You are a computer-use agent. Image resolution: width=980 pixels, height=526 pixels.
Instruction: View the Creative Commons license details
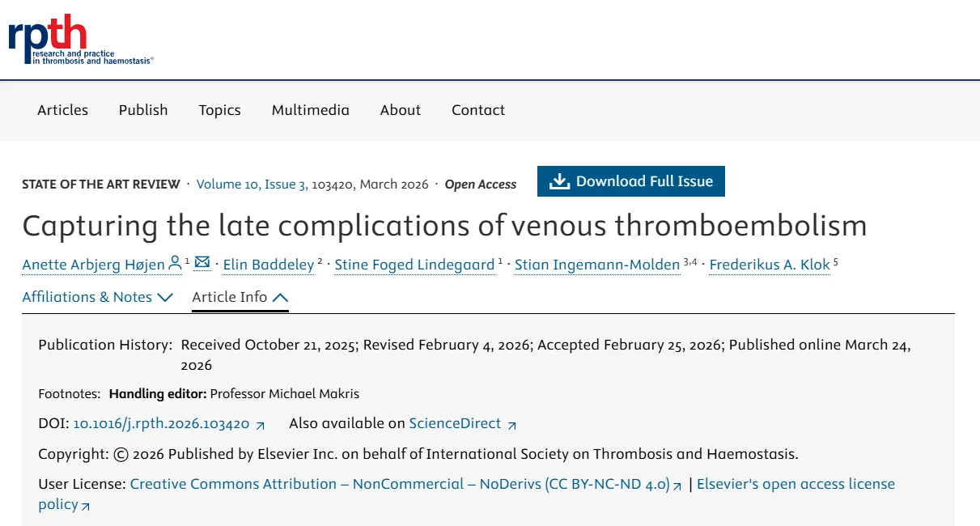coord(402,484)
